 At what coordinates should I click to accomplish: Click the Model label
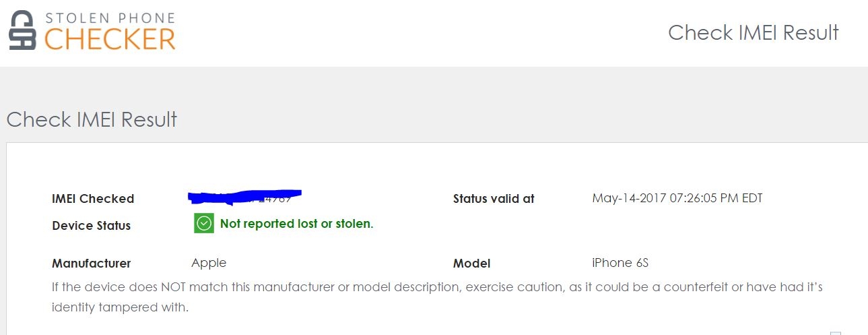(x=471, y=264)
